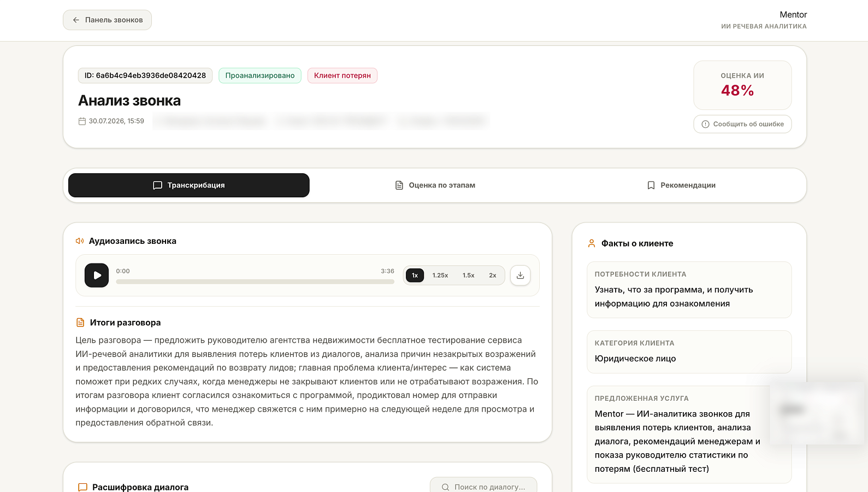Download the call audio file
Viewport: 868px width, 492px height.
pos(520,276)
